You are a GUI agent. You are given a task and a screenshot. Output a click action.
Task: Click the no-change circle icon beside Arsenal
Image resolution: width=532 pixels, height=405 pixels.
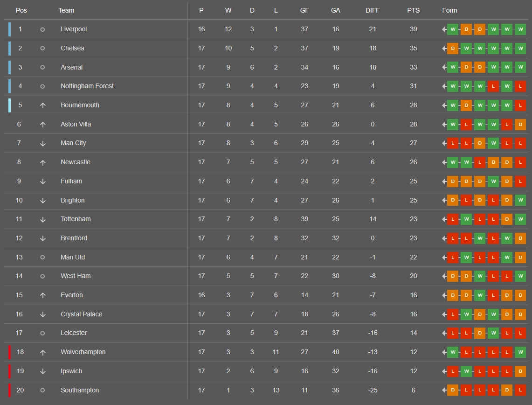click(x=42, y=68)
